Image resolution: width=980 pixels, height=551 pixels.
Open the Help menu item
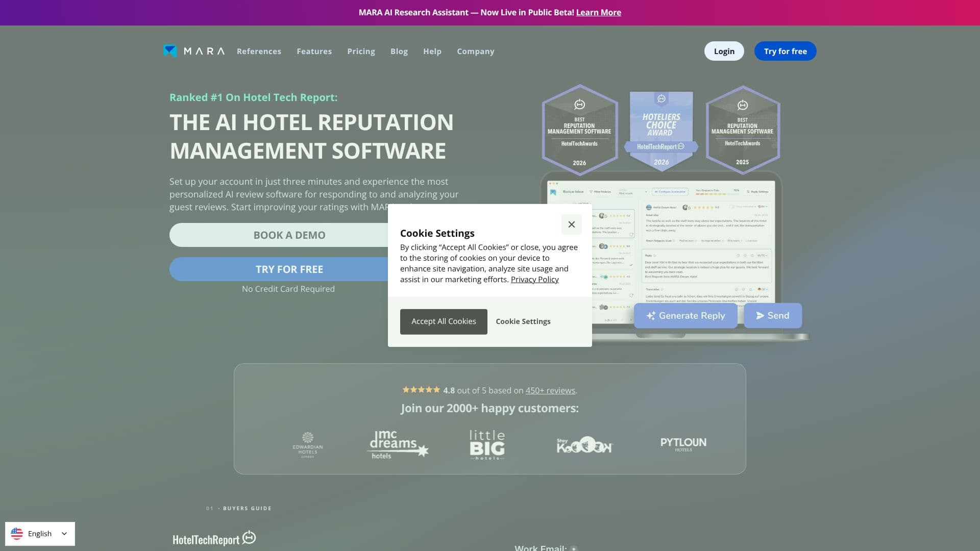[432, 51]
